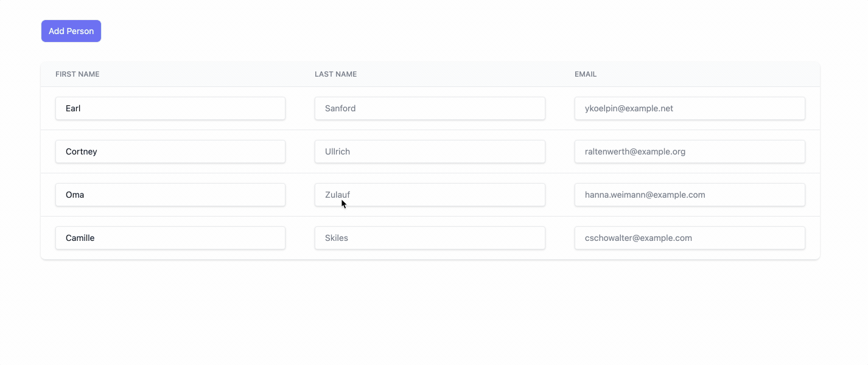Click the LAST NAME column header
868x365 pixels.
[x=335, y=74]
